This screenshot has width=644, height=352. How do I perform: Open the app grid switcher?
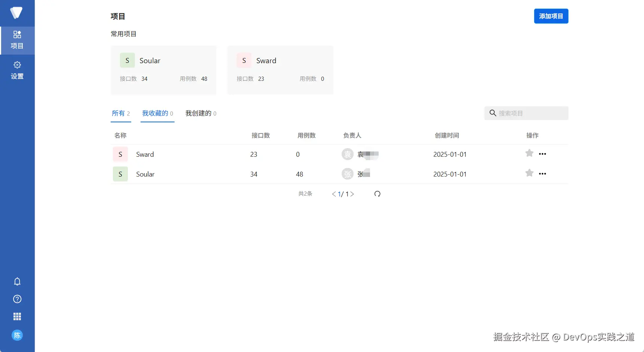tap(17, 317)
